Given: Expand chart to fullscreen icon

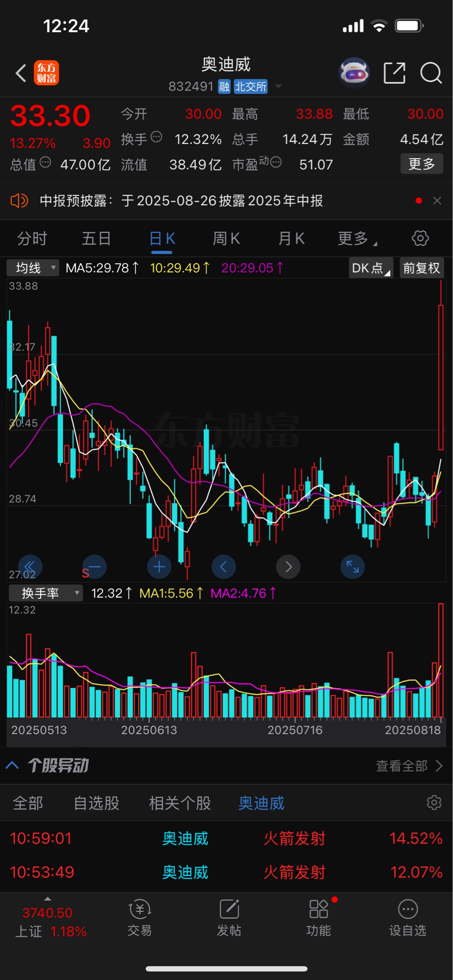Looking at the screenshot, I should (x=353, y=567).
